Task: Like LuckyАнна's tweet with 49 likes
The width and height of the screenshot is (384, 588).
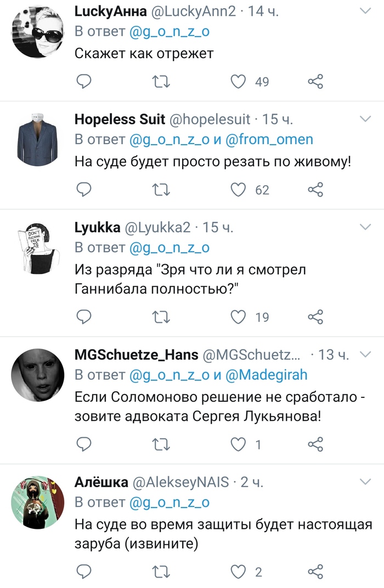Action: 238,82
